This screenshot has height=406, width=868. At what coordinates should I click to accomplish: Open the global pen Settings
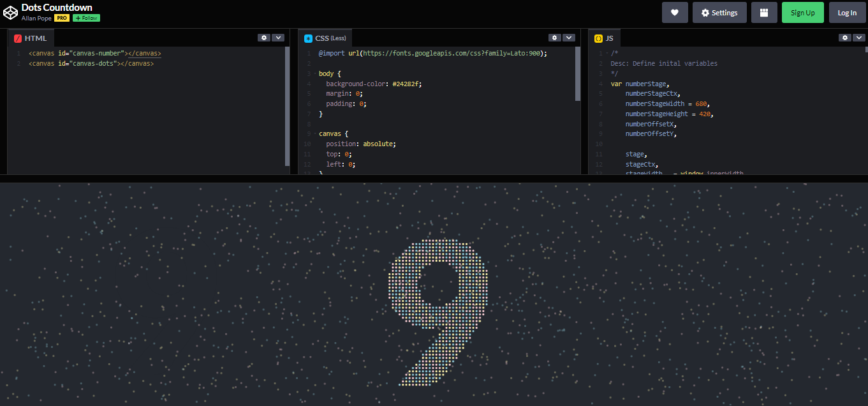(x=719, y=12)
